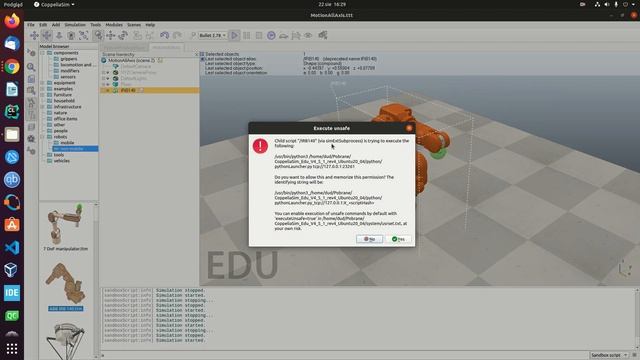640x360 pixels.
Task: Pause the simulation
Action: pos(247,36)
